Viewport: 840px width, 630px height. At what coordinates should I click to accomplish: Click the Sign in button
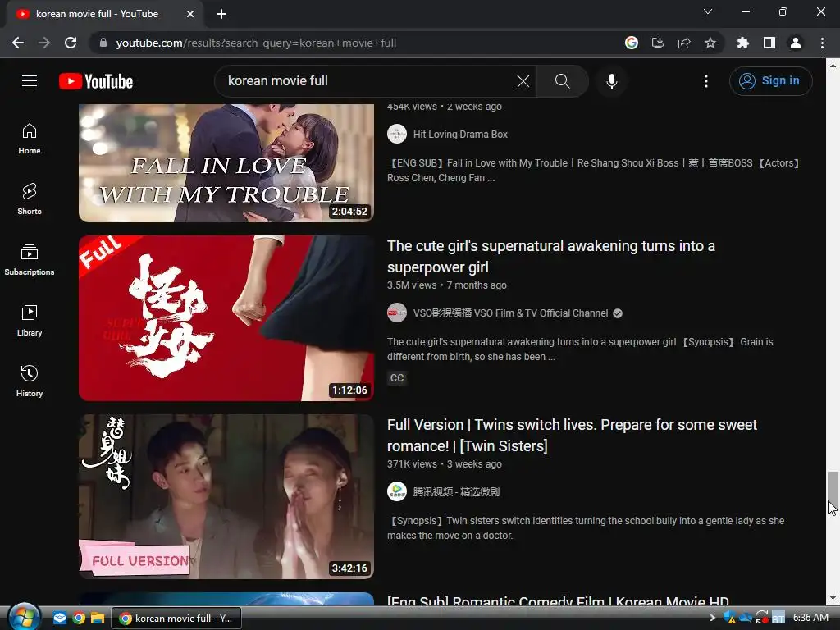771,81
